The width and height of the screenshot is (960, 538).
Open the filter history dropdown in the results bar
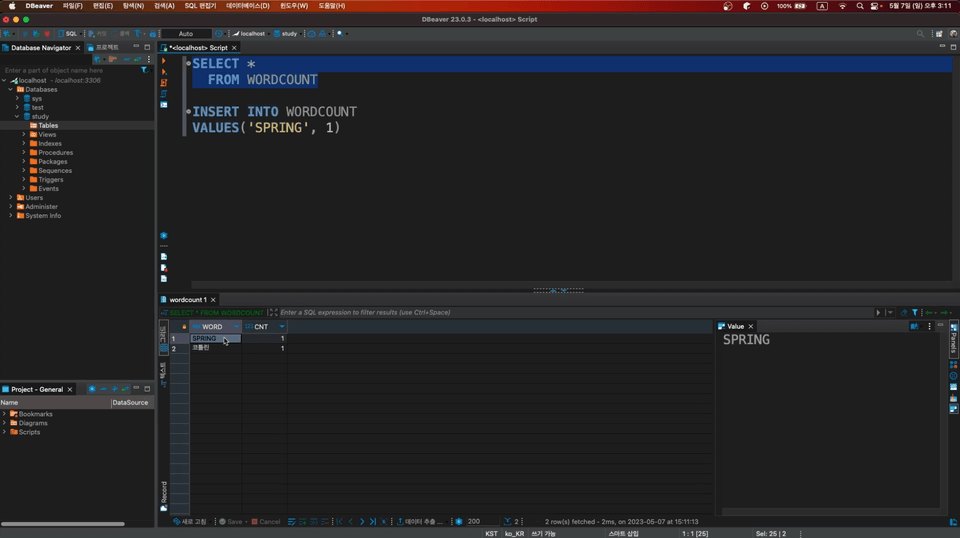(x=890, y=312)
